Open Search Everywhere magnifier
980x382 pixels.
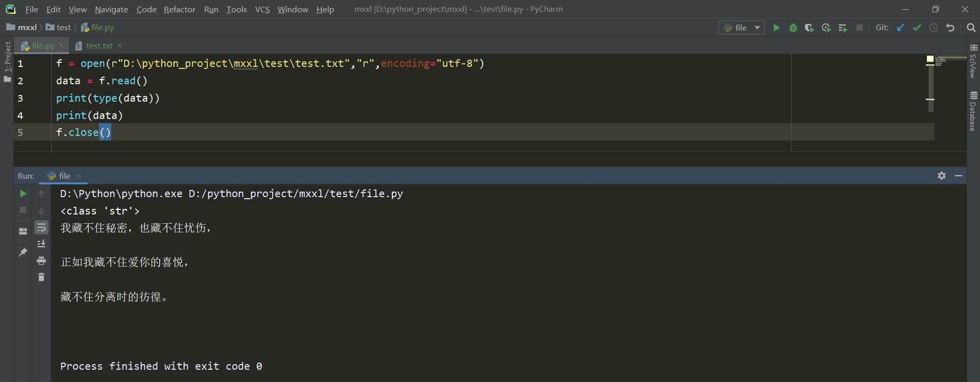pyautogui.click(x=971, y=28)
